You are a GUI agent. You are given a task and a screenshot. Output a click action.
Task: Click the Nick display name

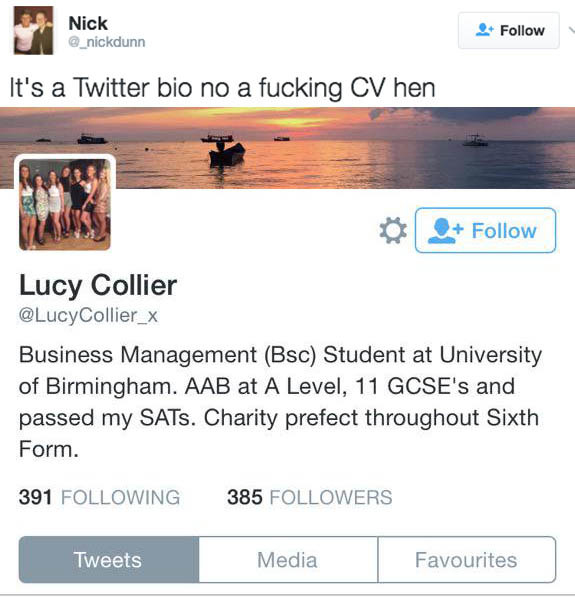point(88,23)
